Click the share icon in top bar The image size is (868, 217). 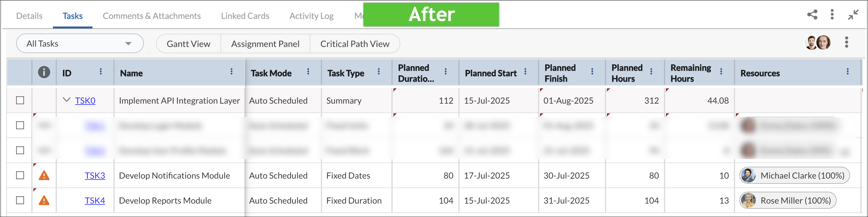[812, 15]
